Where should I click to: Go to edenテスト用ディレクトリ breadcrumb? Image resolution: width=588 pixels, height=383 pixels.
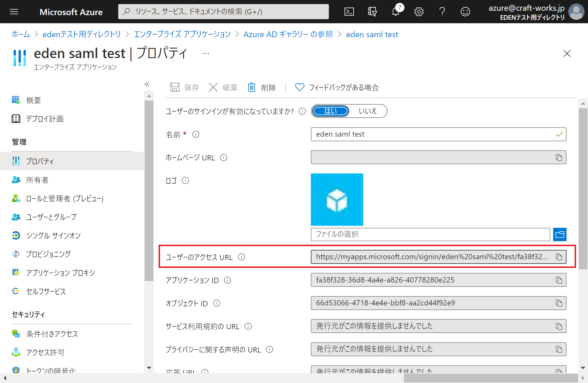click(x=82, y=34)
